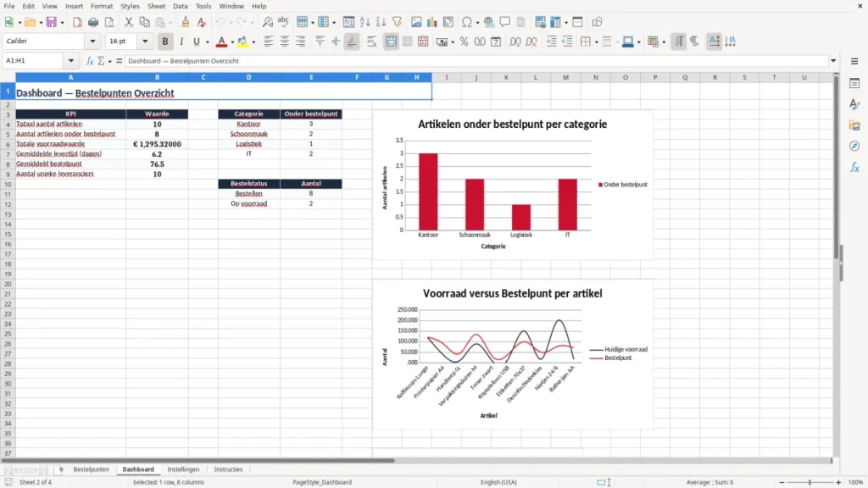Open Conditional Formatting dropdown arrow
Image resolution: width=868 pixels, height=488 pixels.
pos(664,42)
